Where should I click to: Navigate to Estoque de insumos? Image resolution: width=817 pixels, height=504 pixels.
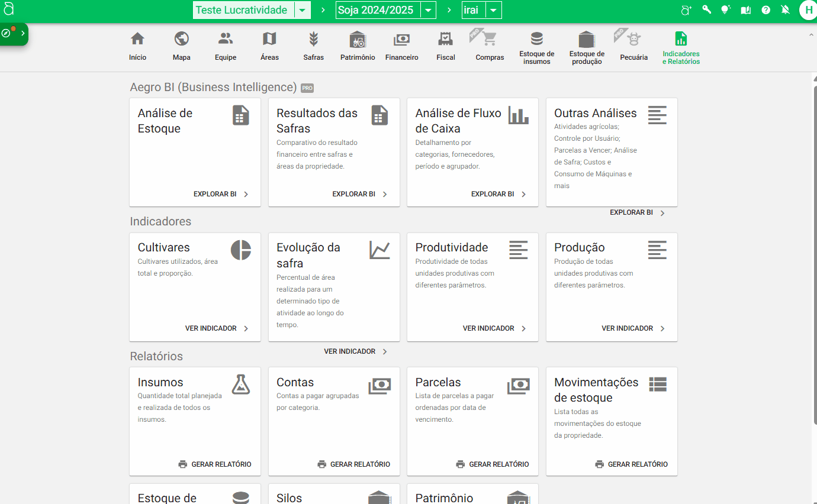536,47
